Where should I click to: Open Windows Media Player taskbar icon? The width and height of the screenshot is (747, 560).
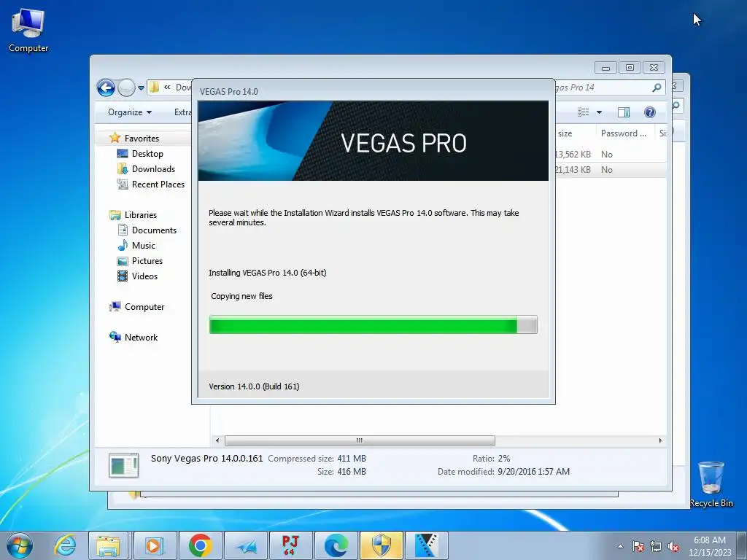point(154,545)
